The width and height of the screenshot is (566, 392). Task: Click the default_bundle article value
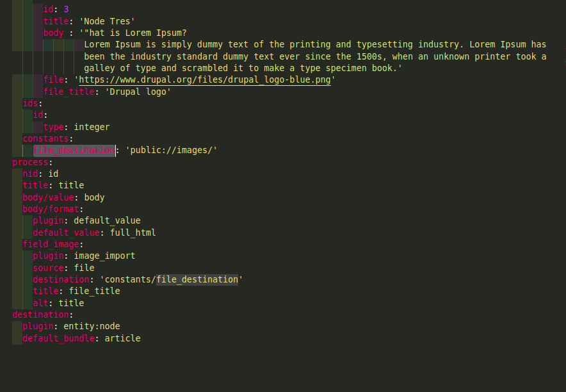pos(122,338)
